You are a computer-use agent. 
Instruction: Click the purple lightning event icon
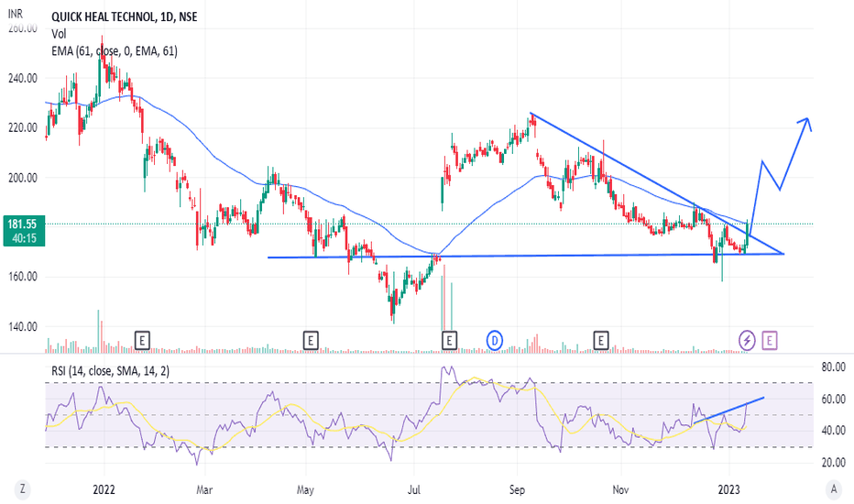click(x=747, y=341)
